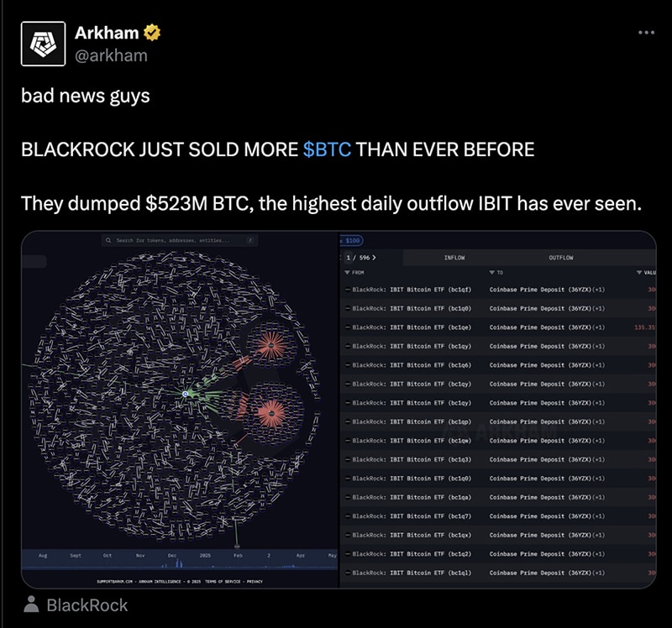672x628 pixels.
Task: Collapse the BlackRock IBIT (bc1qe) row
Action: pyautogui.click(x=347, y=325)
